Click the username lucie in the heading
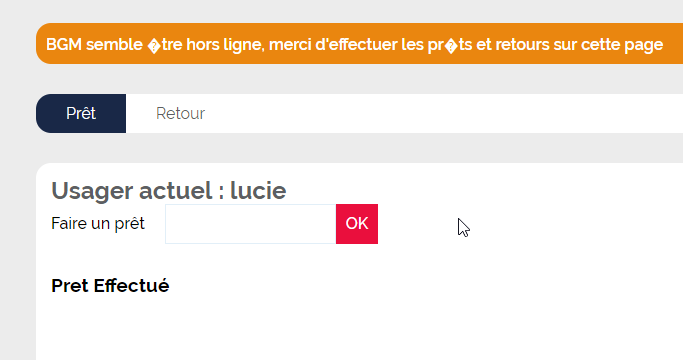Image resolution: width=683 pixels, height=360 pixels. pyautogui.click(x=258, y=190)
